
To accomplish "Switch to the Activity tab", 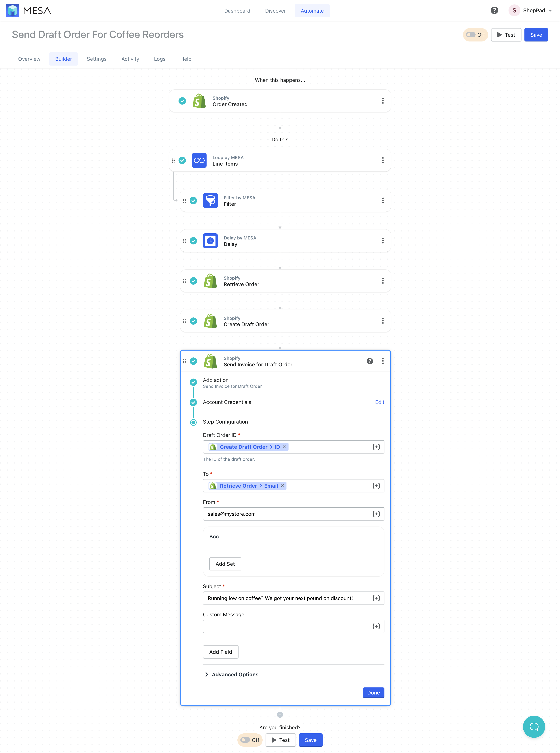I will point(130,59).
